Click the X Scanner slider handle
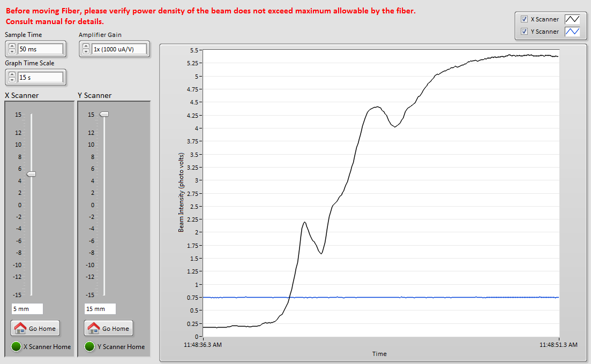Screen dimensions: 591x364 click(x=31, y=174)
